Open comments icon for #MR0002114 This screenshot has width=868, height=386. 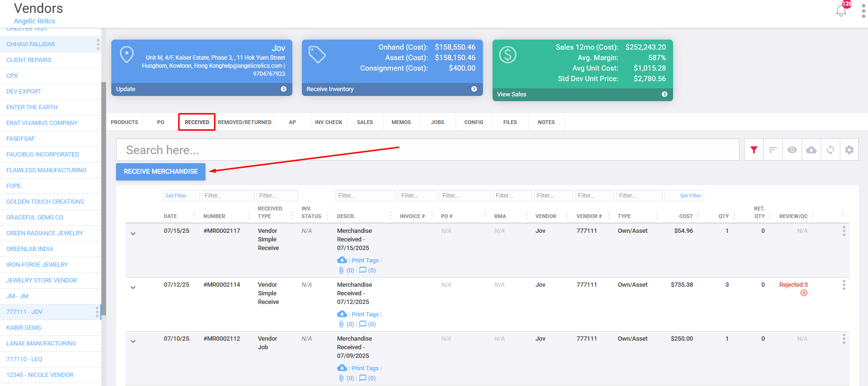tap(363, 324)
